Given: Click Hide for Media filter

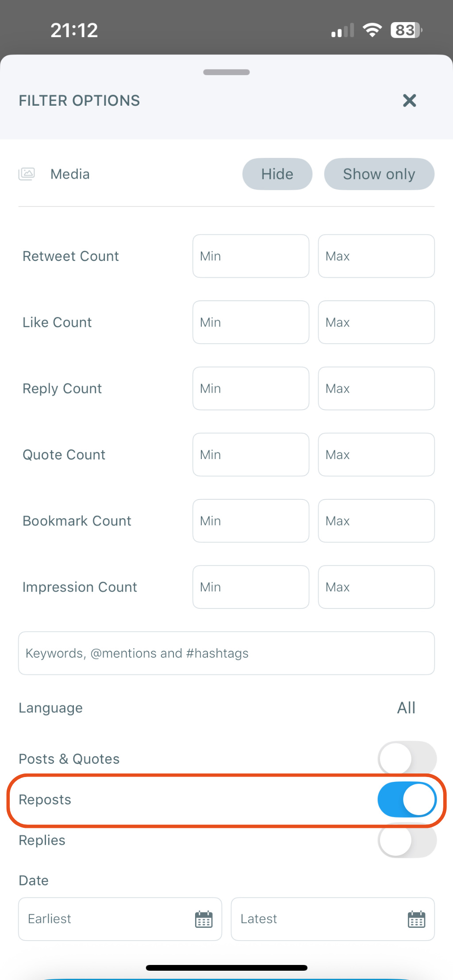Looking at the screenshot, I should pyautogui.click(x=277, y=174).
